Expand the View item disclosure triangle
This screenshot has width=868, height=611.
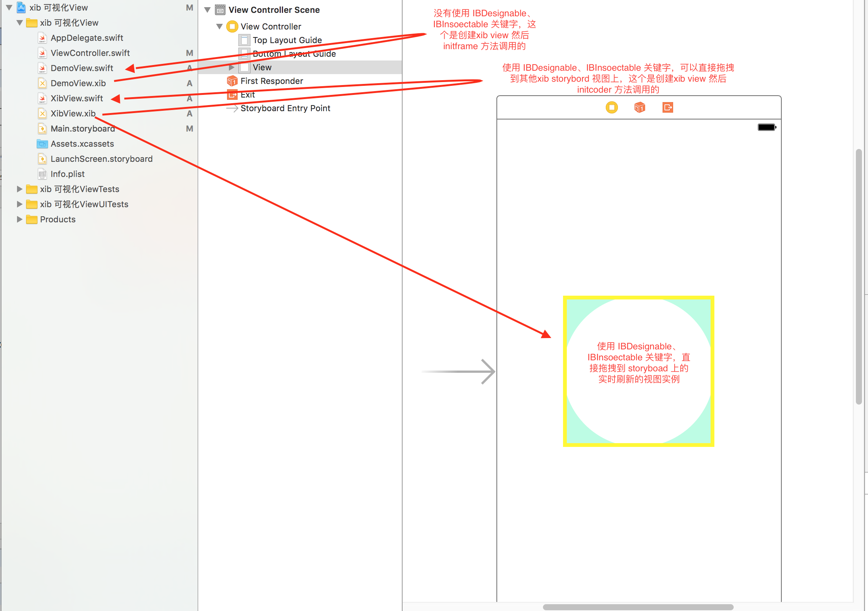coord(232,67)
